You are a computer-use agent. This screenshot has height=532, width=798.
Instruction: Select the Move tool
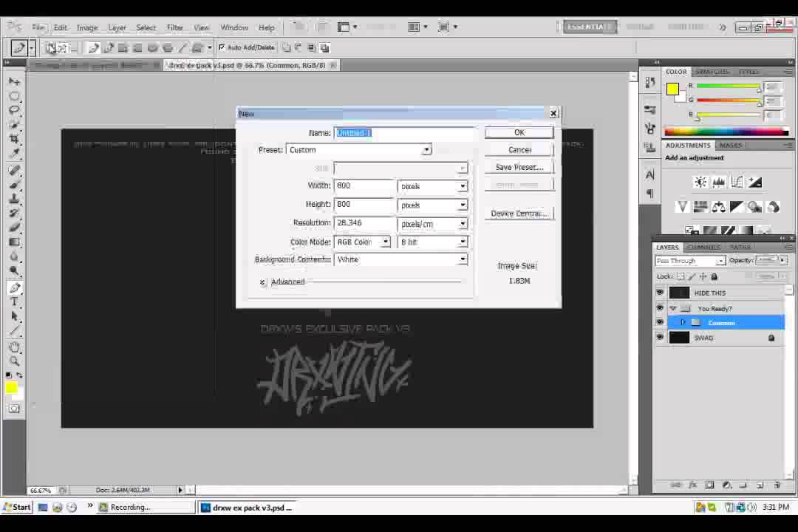pos(14,81)
